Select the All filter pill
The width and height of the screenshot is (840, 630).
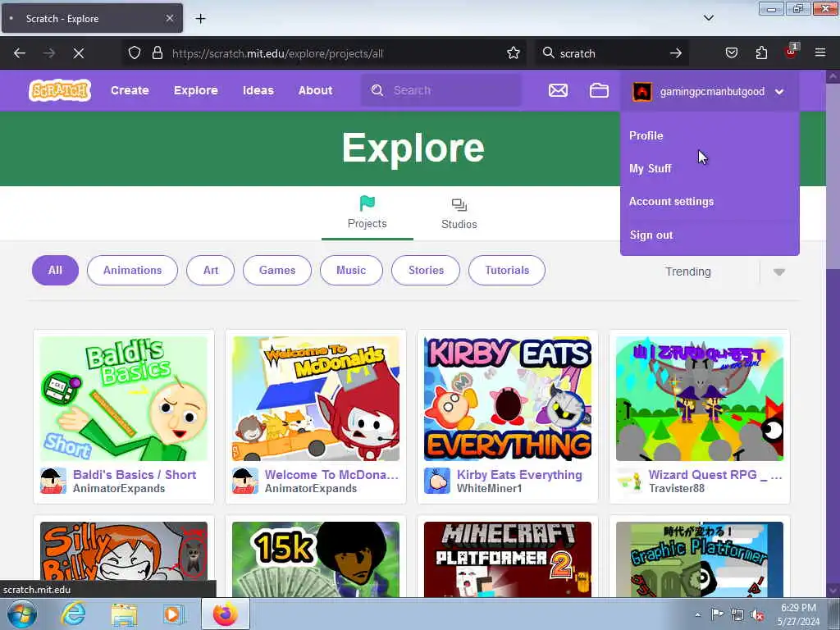pos(55,271)
